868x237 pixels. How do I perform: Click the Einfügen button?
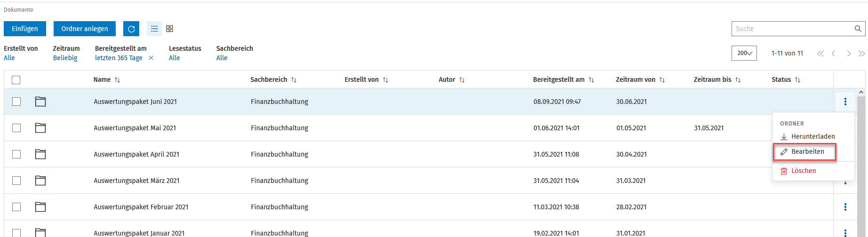tap(25, 29)
